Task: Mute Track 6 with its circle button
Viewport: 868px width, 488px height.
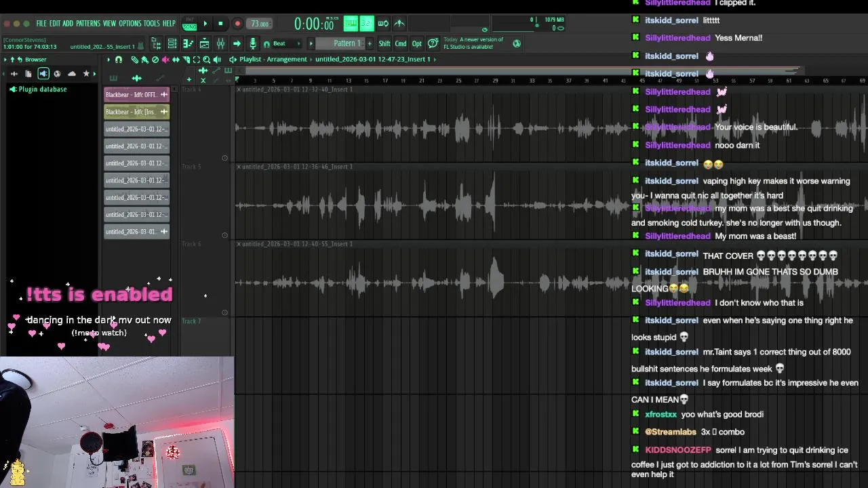Action: [224, 312]
